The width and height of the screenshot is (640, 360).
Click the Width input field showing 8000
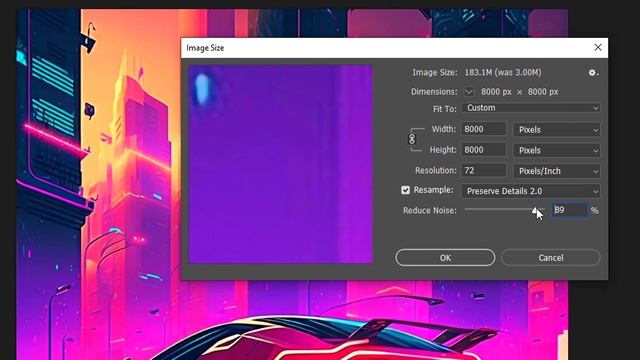pos(484,129)
